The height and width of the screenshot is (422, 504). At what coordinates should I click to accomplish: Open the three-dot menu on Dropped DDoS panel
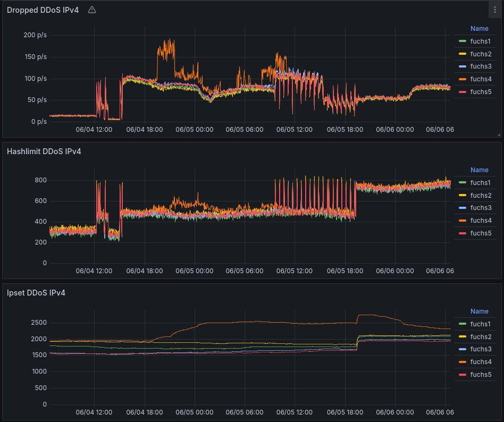[495, 10]
